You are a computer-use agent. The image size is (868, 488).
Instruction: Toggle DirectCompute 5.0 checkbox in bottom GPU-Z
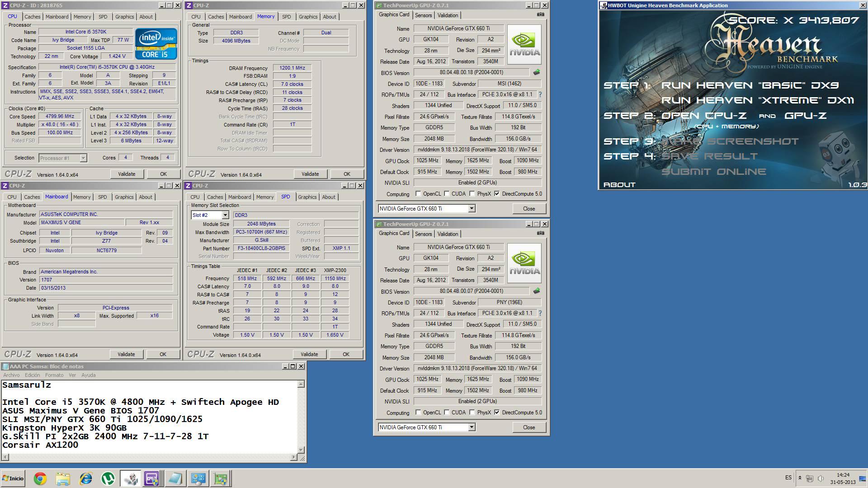click(497, 413)
